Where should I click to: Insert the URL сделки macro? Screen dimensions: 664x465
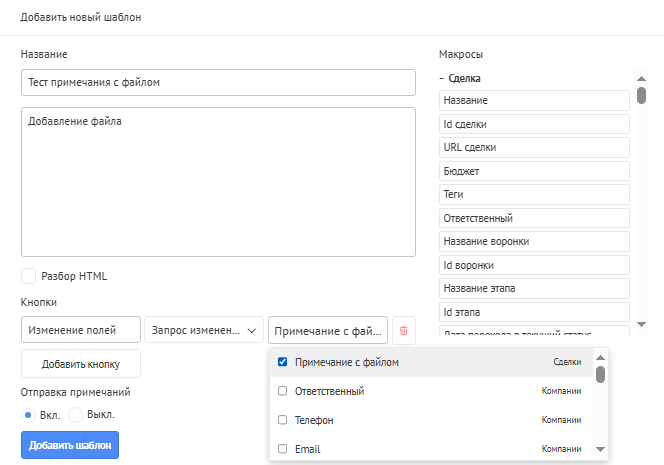point(534,147)
